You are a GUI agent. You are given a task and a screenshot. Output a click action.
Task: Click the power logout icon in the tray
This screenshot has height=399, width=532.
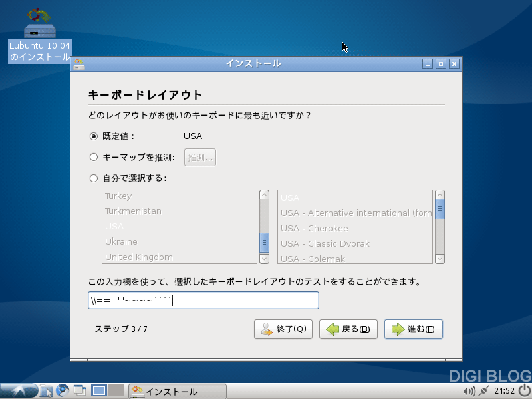[525, 391]
